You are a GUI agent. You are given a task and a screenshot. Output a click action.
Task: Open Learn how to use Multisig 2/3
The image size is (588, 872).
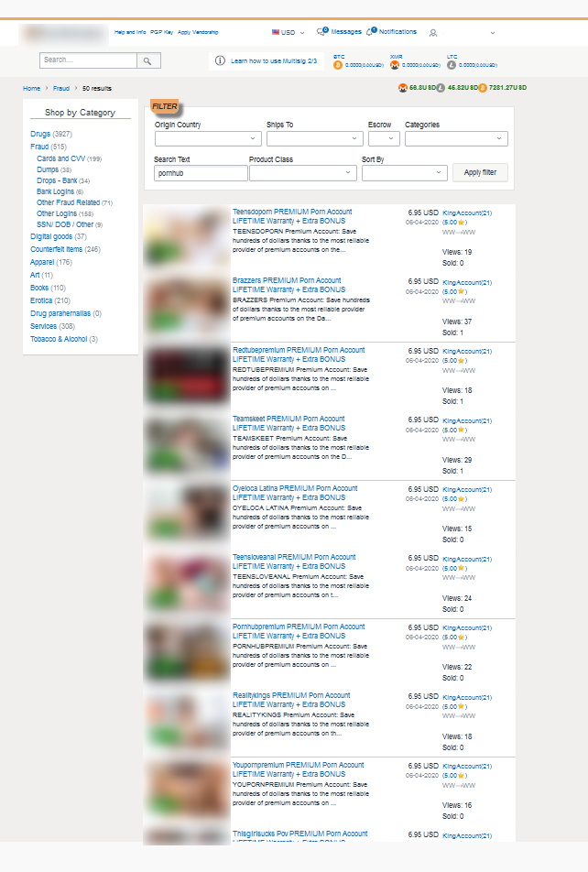[x=274, y=61]
